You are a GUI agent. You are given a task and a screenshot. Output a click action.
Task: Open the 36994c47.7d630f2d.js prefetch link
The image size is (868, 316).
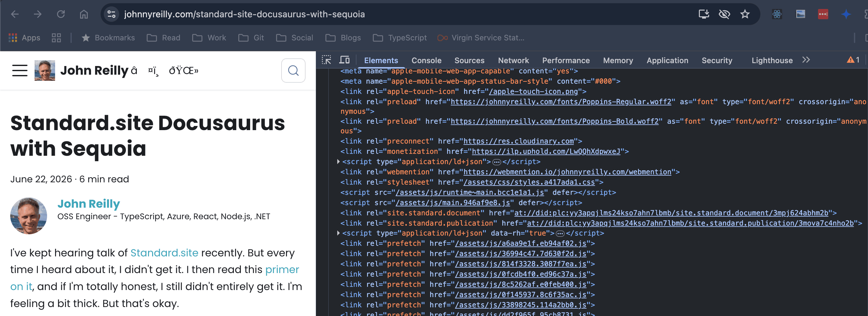pyautogui.click(x=520, y=254)
